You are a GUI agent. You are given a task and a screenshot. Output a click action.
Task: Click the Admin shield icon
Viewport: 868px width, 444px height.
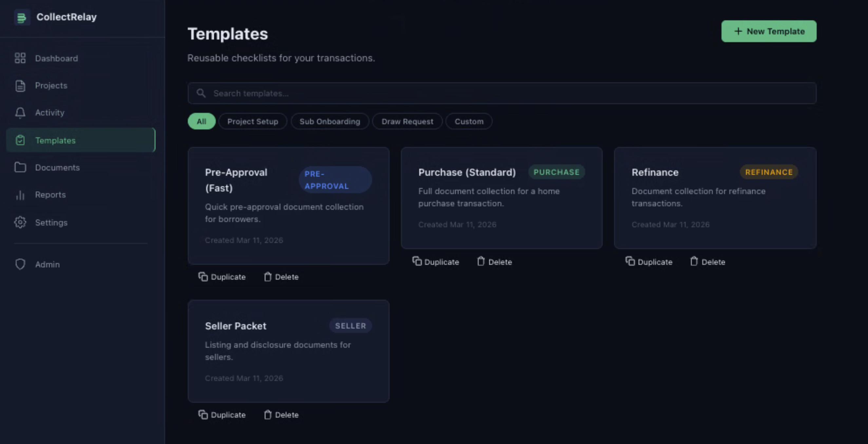click(20, 264)
